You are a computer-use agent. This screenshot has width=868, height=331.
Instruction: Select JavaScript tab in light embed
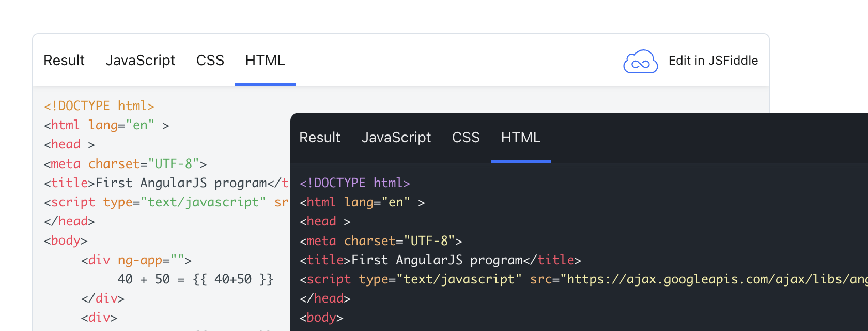click(x=141, y=61)
